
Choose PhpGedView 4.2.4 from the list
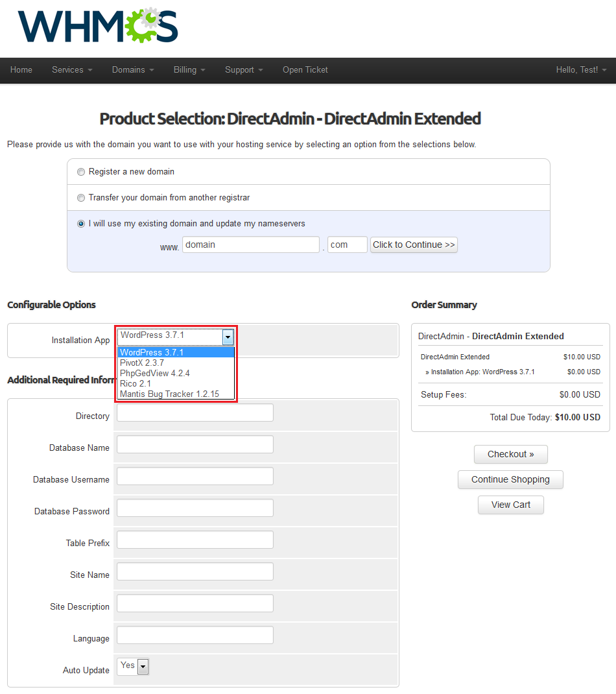tap(176, 373)
